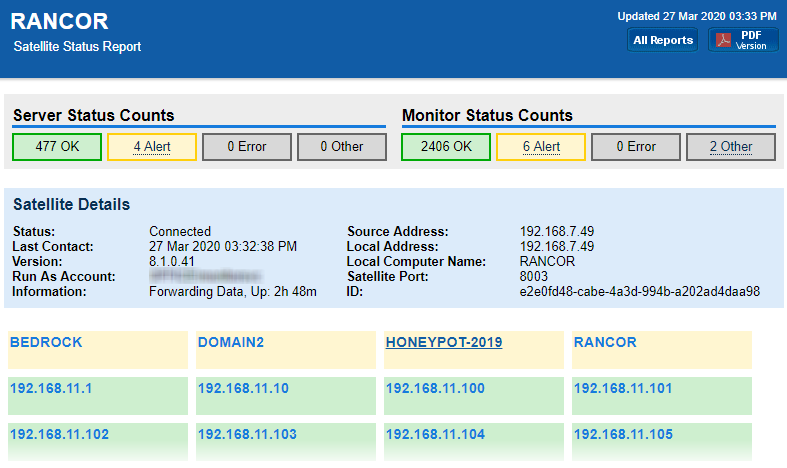
Task: Select server 192.168.11.1
Action: tap(51, 388)
